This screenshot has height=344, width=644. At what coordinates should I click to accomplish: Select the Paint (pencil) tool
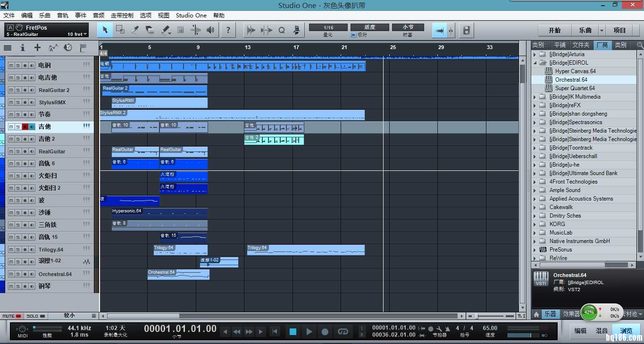click(x=165, y=30)
